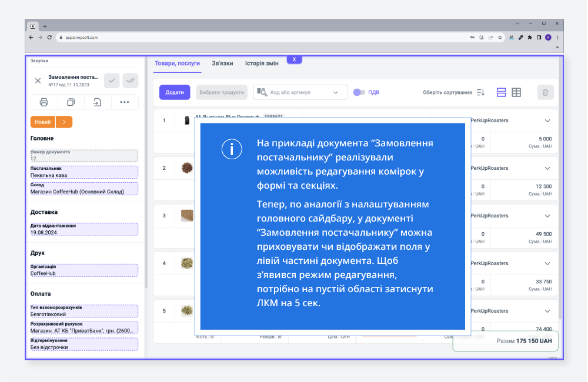Click the trash delete icon
Screen dimensions: 588x382
545,92
